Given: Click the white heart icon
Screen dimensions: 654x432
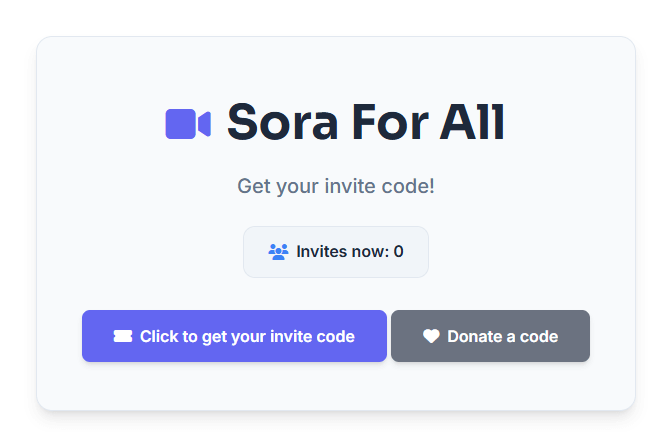Looking at the screenshot, I should point(431,337).
